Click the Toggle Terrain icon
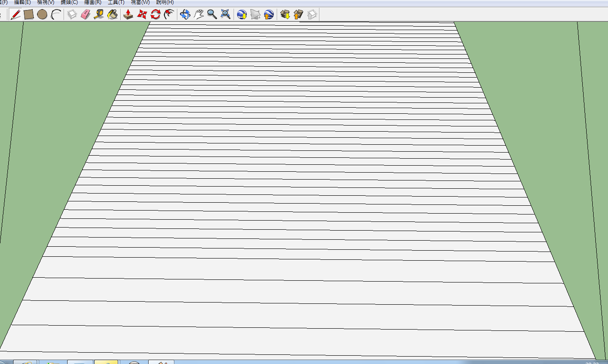Viewport: 608px width, 364px height. click(x=255, y=15)
